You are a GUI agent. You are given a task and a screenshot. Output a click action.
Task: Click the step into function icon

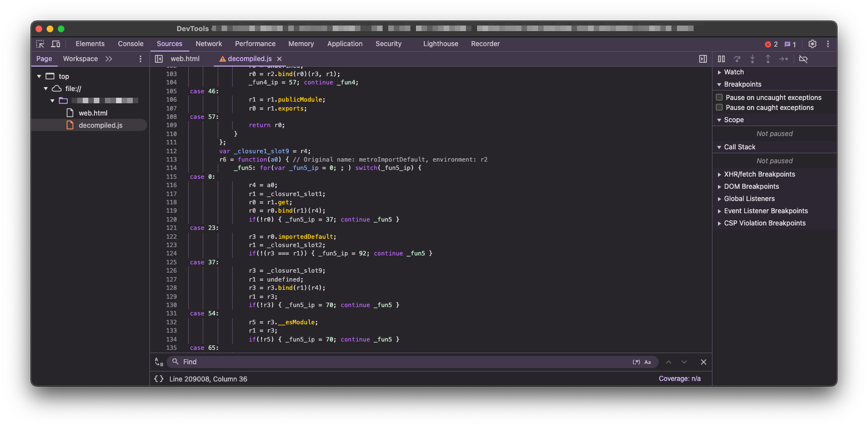pyautogui.click(x=752, y=59)
